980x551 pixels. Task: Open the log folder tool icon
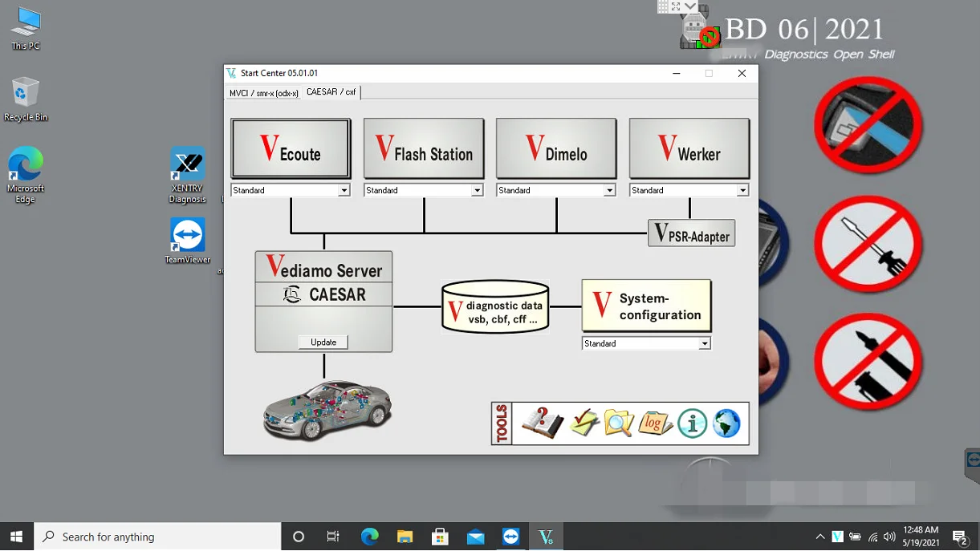[655, 423]
